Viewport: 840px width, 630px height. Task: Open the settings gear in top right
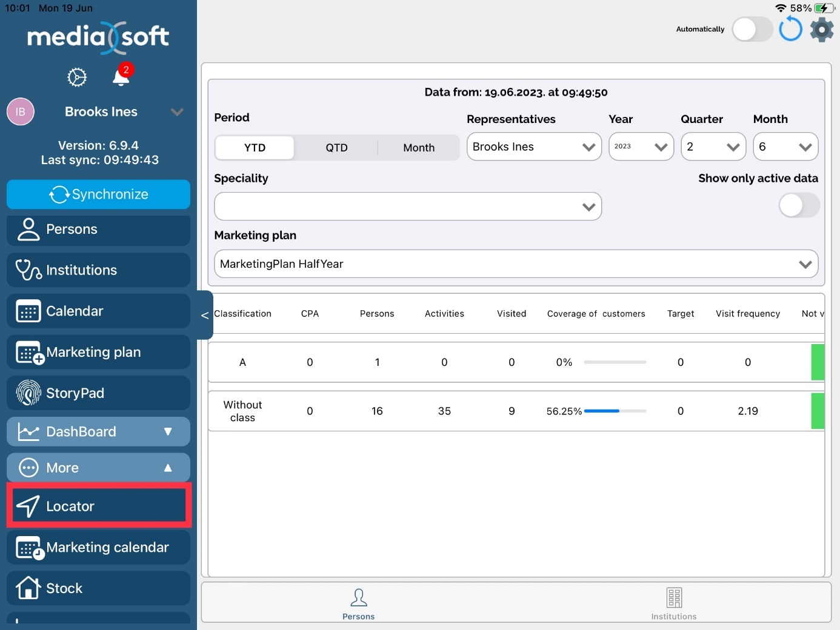[x=822, y=29]
